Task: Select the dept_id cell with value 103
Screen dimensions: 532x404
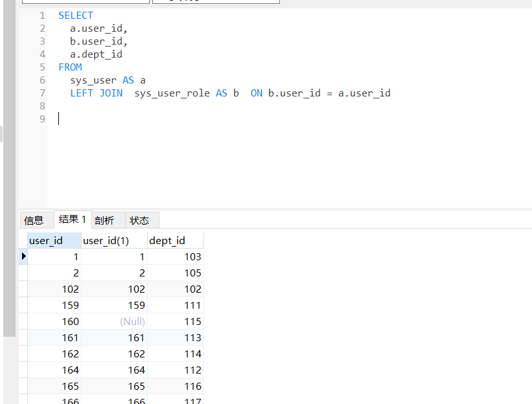Action: (x=192, y=257)
